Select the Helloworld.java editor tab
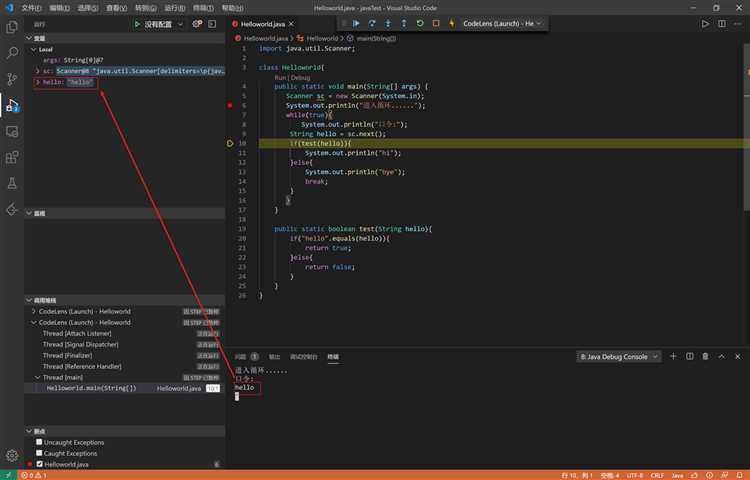 coord(263,24)
